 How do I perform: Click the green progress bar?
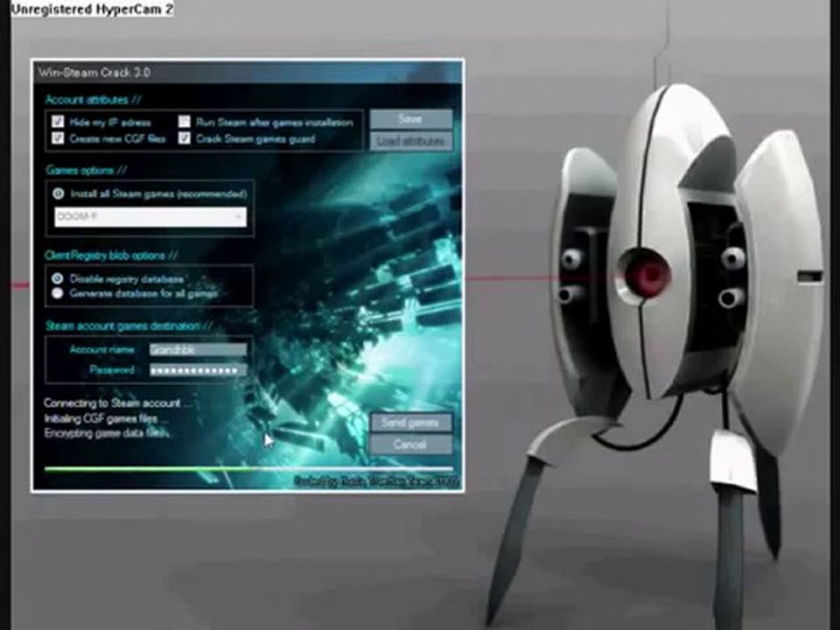coord(248,469)
